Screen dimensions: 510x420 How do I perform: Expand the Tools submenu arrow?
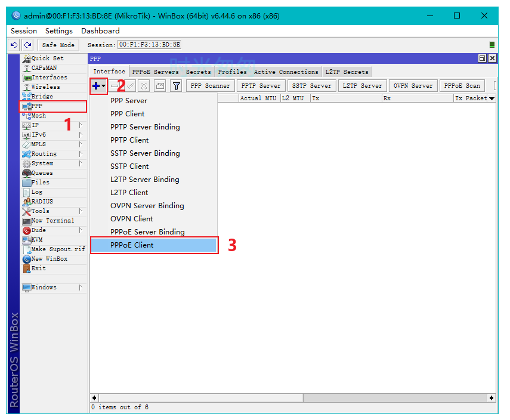click(81, 211)
